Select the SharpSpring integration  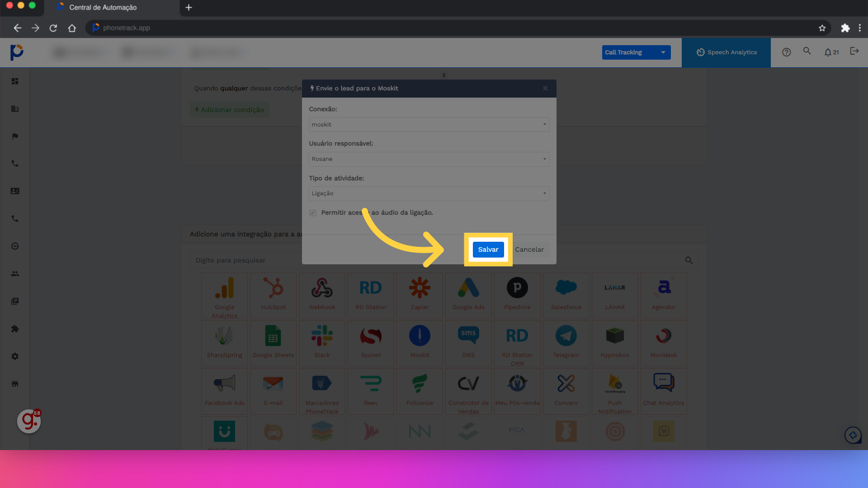click(x=225, y=344)
